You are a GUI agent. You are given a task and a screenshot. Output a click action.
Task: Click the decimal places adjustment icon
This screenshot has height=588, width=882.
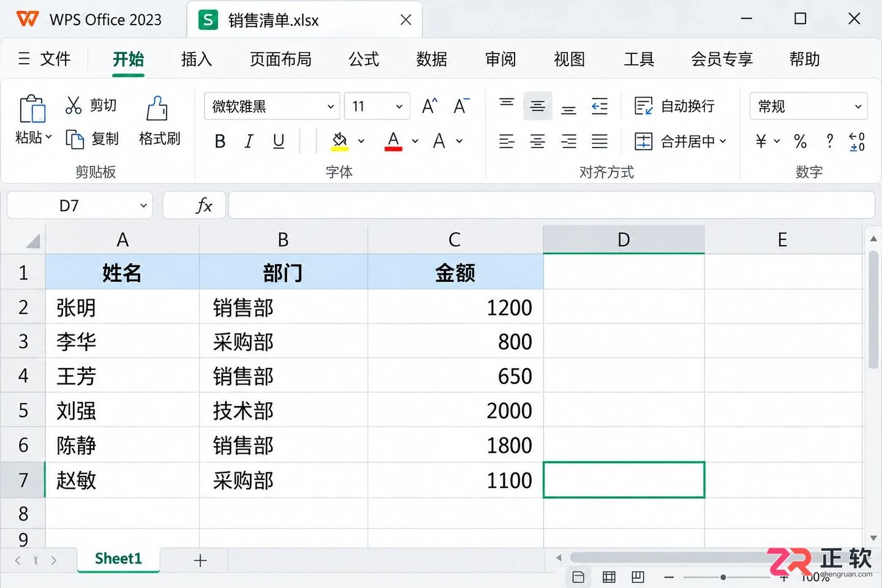pos(857,141)
